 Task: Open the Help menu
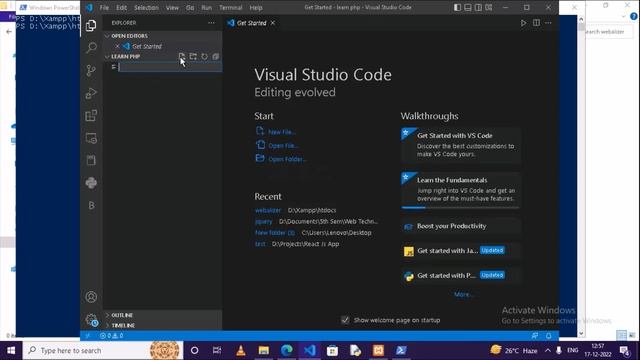click(256, 7)
